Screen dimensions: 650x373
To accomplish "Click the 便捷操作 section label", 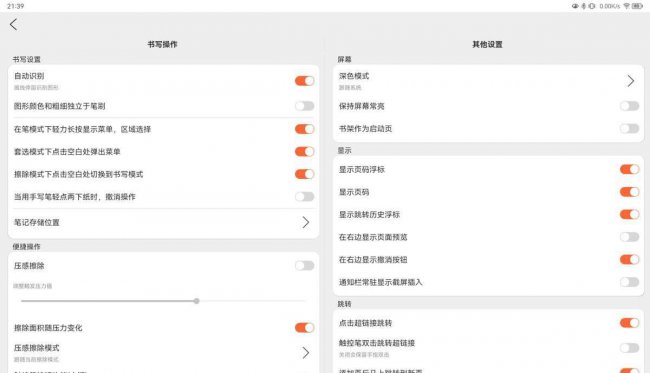I will (27, 247).
